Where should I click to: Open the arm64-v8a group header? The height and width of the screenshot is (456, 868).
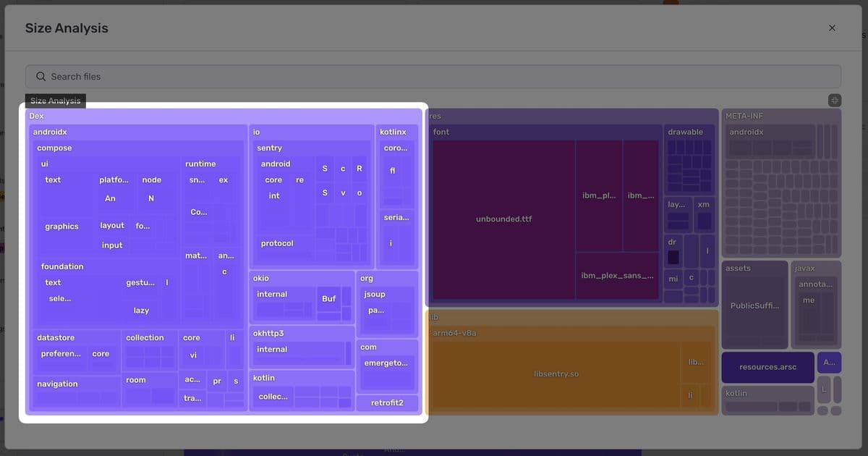coord(454,333)
